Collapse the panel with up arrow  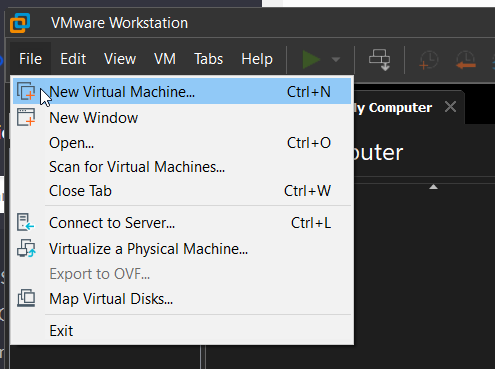pyautogui.click(x=433, y=187)
